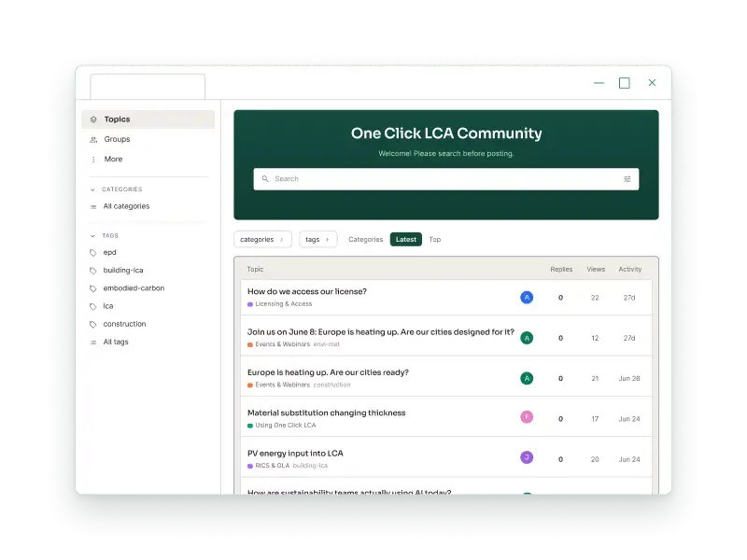
Task: Click pink avatar on Material substitution topic
Action: (527, 417)
